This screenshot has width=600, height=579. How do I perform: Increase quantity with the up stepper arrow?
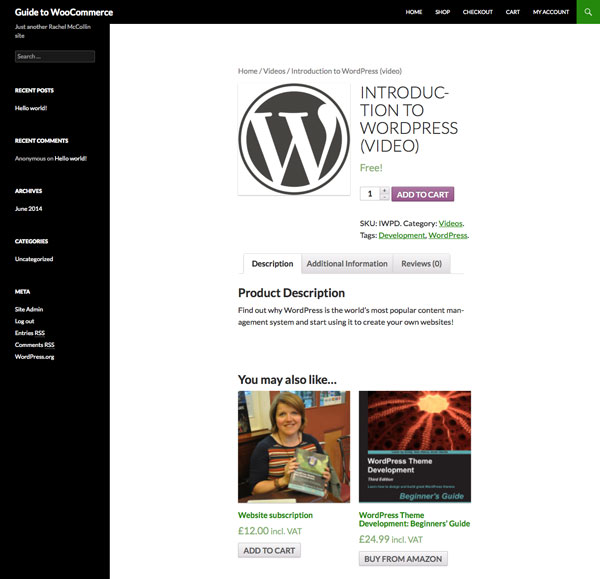[x=384, y=190]
